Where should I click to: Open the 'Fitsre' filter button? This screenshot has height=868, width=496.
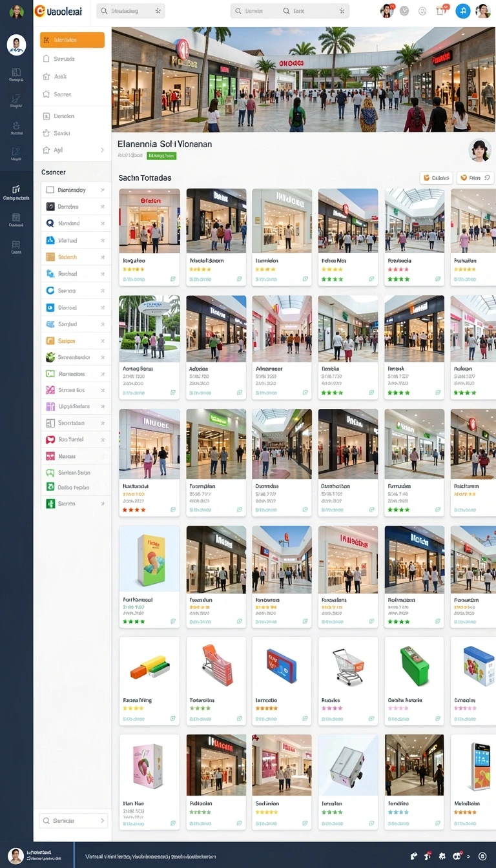475,178
